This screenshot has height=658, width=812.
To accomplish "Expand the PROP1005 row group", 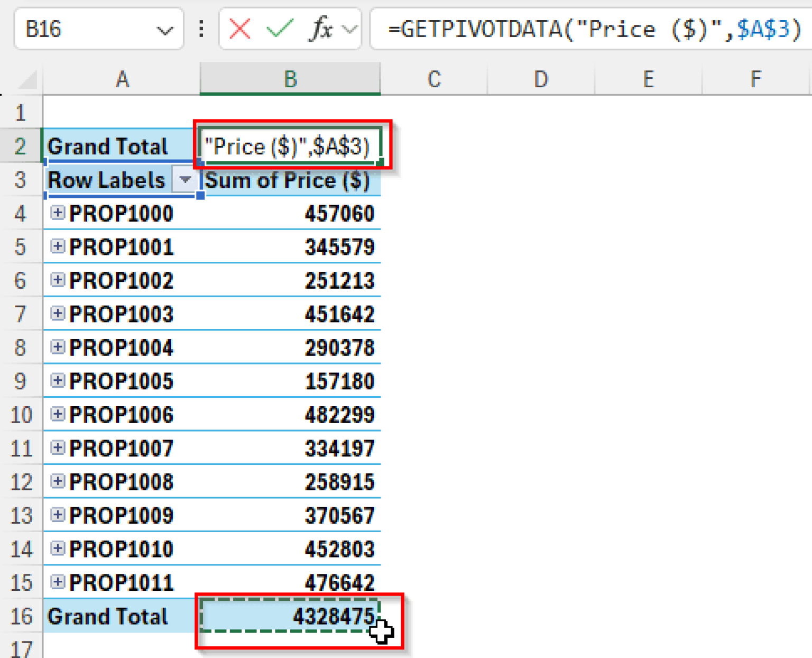I will pyautogui.click(x=58, y=381).
